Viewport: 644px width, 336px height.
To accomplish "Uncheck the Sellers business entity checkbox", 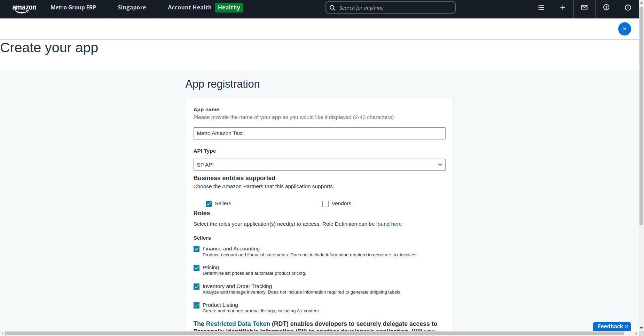I will [209, 204].
